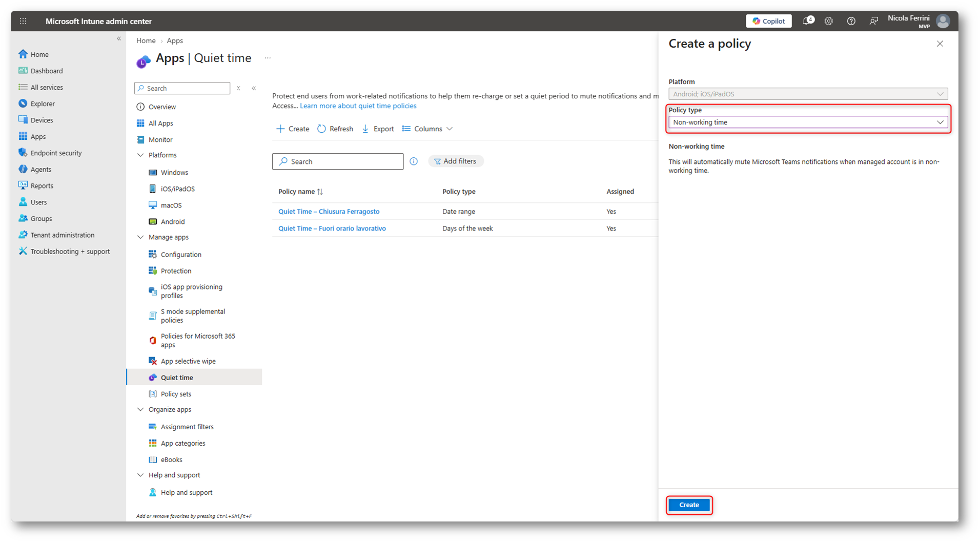Open eBooks

coord(171,460)
